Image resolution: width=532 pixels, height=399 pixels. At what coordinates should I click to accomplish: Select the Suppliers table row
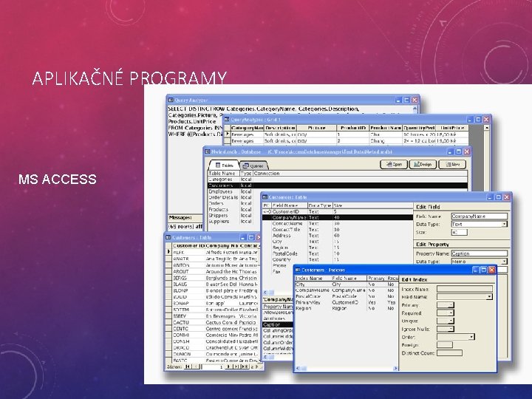pos(234,221)
